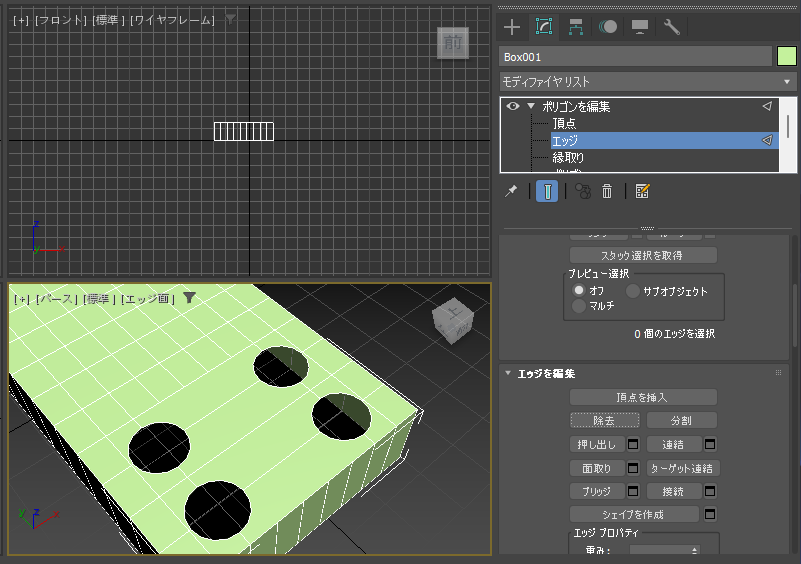Select the 縁取り sub-object level
This screenshot has width=801, height=564.
(568, 157)
